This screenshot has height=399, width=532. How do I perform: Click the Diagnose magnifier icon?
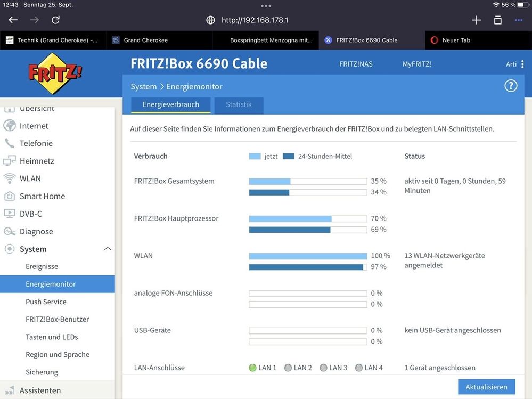click(x=10, y=231)
